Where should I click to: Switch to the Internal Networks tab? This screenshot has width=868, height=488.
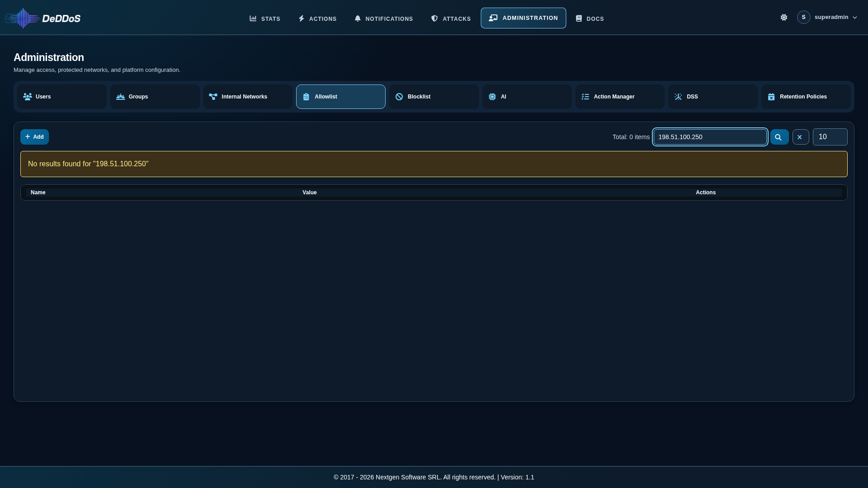[x=248, y=97]
